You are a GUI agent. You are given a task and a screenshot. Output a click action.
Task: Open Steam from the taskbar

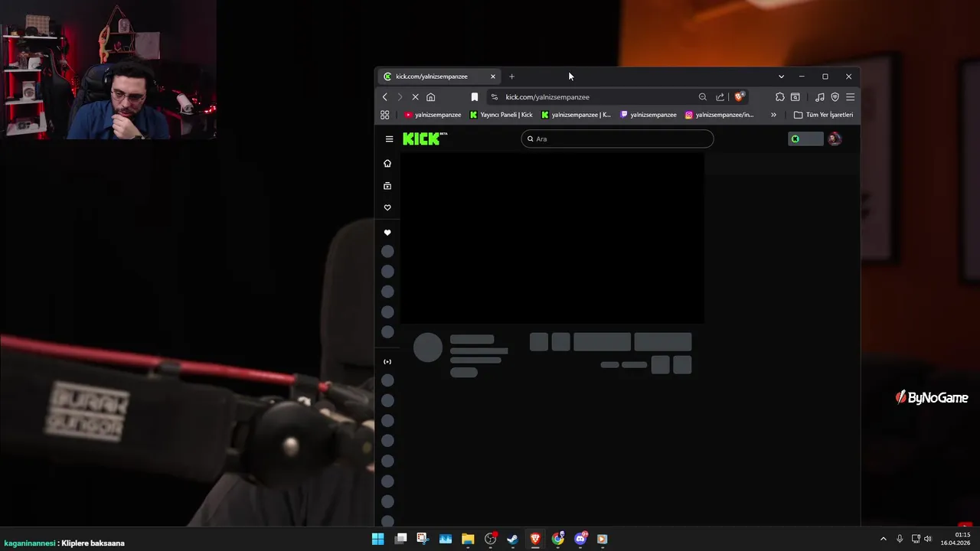(513, 539)
